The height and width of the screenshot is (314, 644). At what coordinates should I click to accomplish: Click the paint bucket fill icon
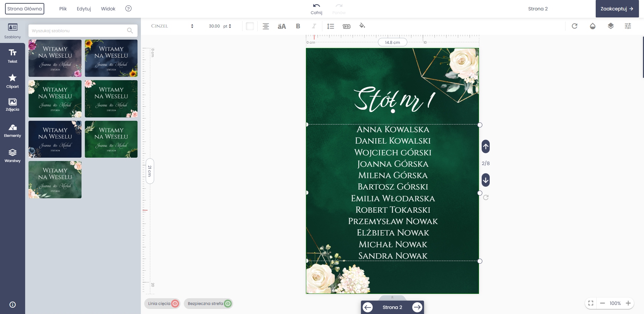point(362,26)
